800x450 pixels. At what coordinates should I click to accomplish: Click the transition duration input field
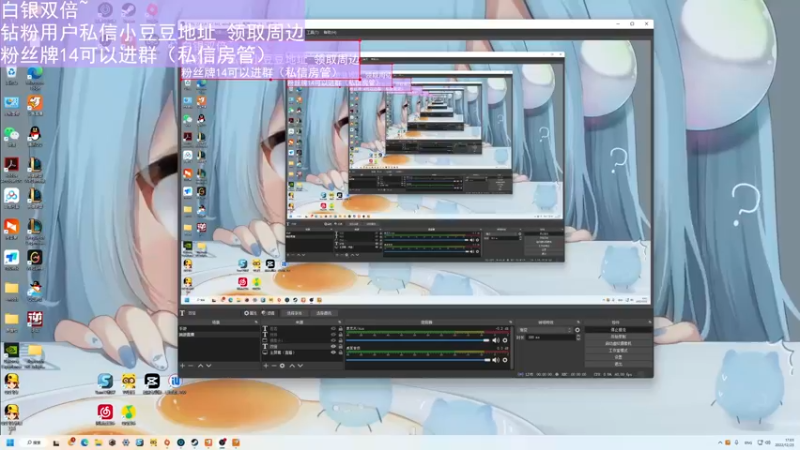point(551,337)
